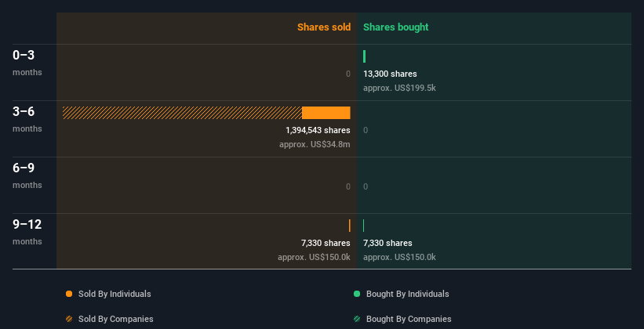The width and height of the screenshot is (644, 329).
Task: Click the hatched orange bar in 3–6 months
Action: coord(182,113)
